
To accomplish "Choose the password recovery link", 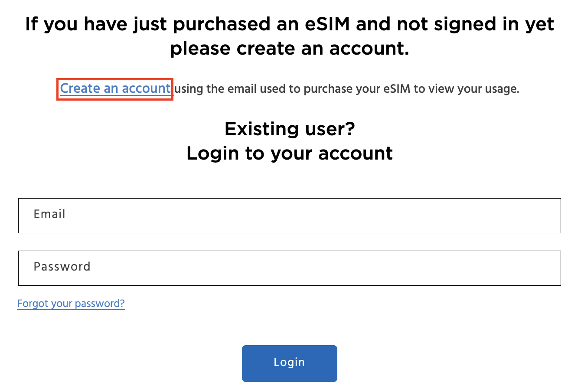I will (71, 304).
